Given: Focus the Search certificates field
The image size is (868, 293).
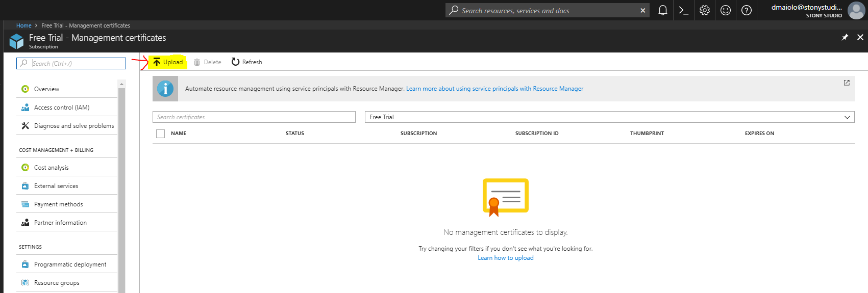Looking at the screenshot, I should point(254,117).
